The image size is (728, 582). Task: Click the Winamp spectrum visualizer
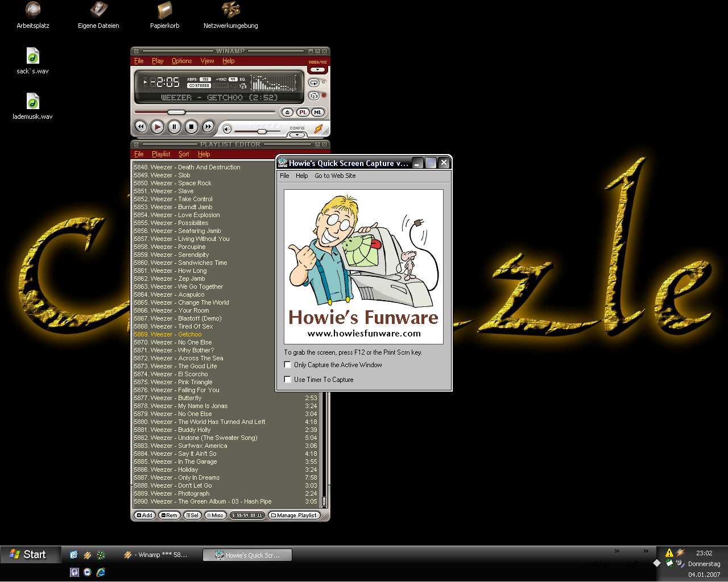(x=274, y=83)
